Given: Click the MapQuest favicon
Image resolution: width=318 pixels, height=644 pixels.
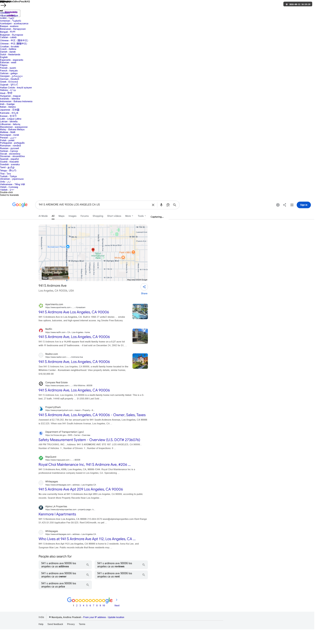Looking at the screenshot, I should tap(41, 458).
